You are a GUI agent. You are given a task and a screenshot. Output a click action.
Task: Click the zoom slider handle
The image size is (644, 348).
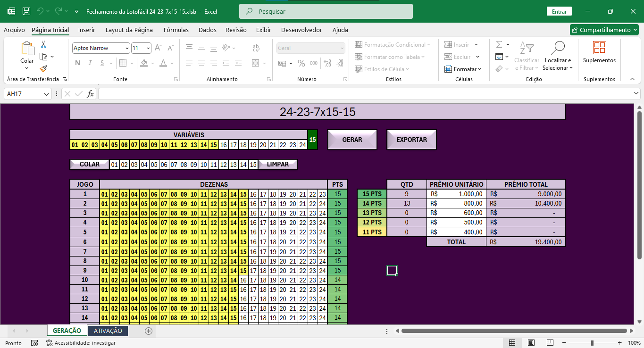(593, 343)
